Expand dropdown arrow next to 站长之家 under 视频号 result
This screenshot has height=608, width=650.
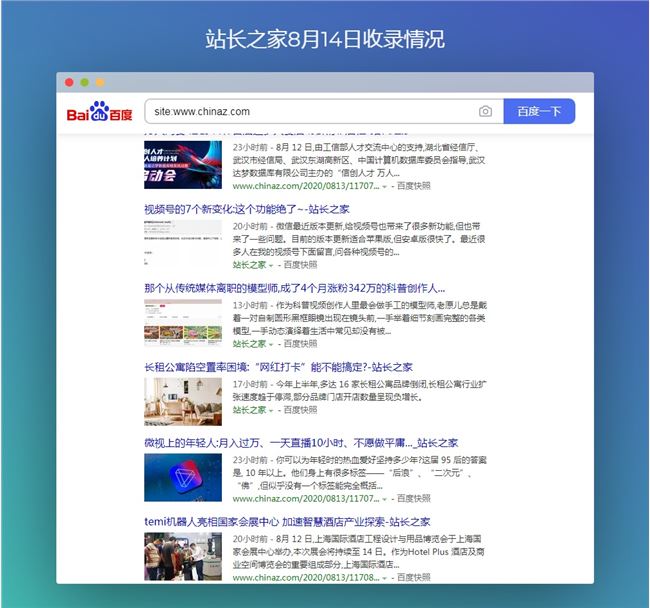[272, 265]
